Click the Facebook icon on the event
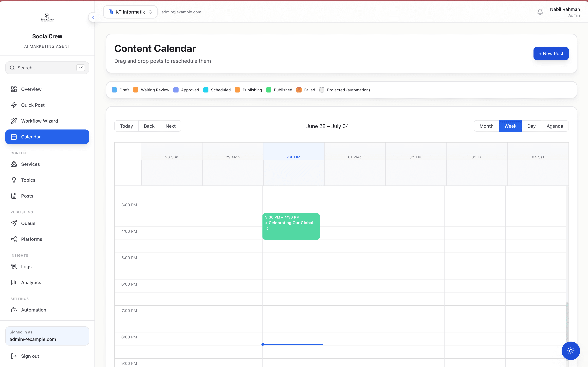The width and height of the screenshot is (588, 367). [267, 229]
